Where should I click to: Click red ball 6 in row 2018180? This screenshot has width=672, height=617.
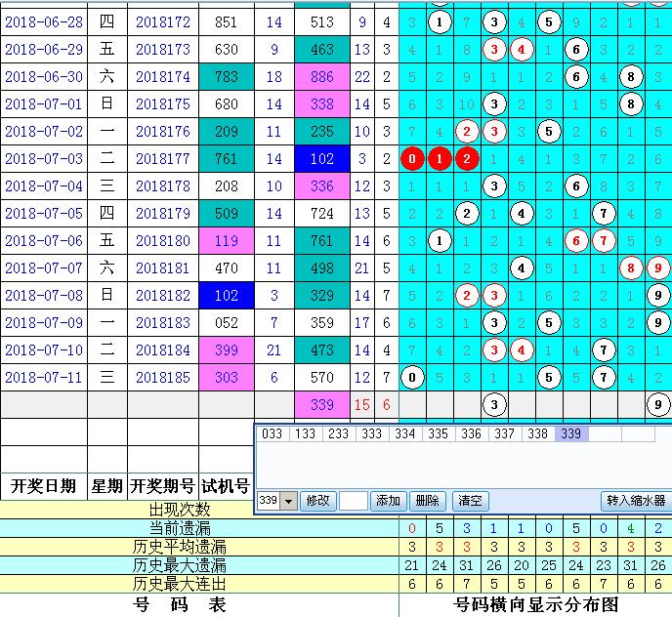pos(576,241)
